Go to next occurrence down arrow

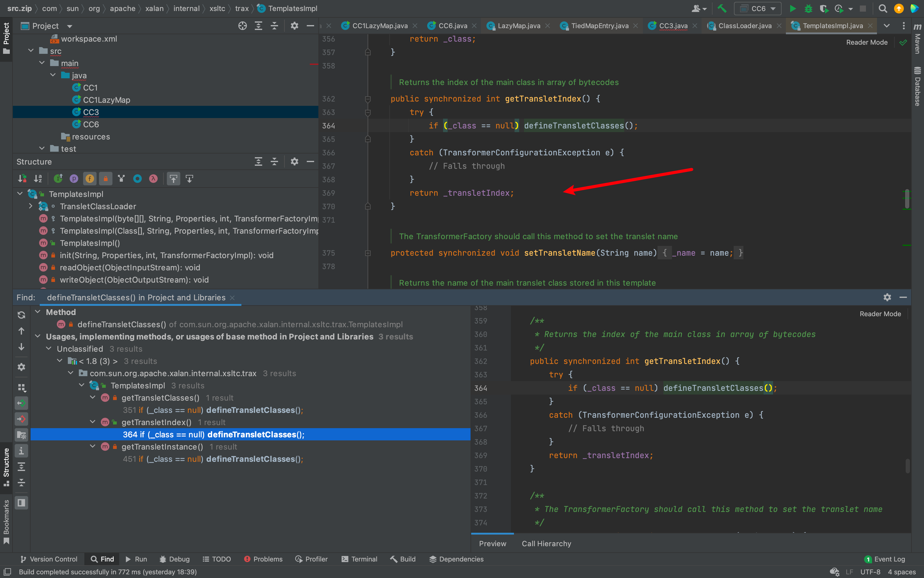coord(21,347)
